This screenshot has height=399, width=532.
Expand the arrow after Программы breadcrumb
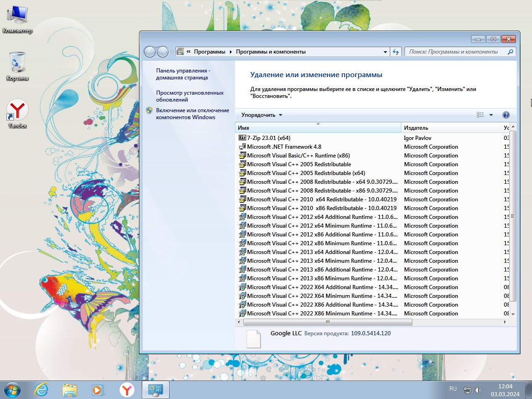[x=231, y=52]
